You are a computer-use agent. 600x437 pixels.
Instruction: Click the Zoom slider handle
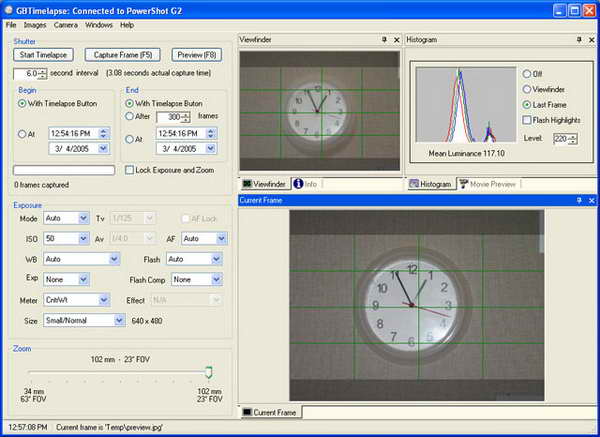208,372
